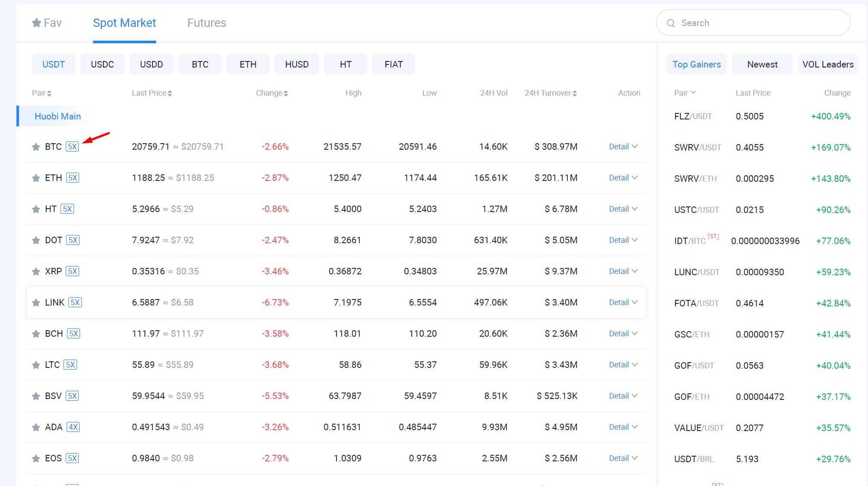Select the HUSD quote currency filter
The image size is (868, 486).
[297, 64]
